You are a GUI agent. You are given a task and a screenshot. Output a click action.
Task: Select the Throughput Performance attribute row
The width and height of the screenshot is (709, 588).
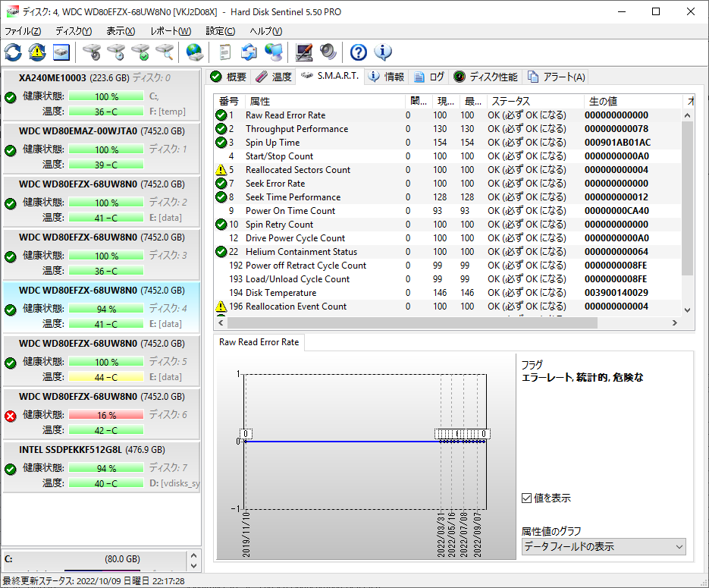point(447,129)
